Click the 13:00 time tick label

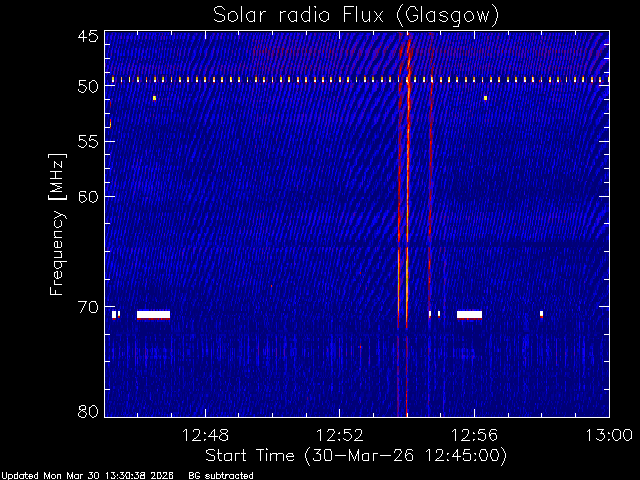tap(609, 436)
